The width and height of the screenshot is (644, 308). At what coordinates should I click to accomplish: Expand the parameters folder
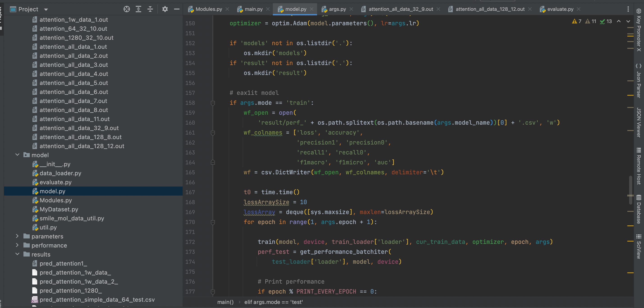click(x=17, y=236)
